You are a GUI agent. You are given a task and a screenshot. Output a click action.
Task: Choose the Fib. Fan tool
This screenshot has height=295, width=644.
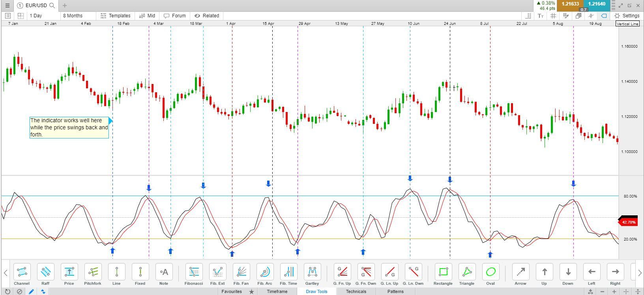[x=241, y=272]
